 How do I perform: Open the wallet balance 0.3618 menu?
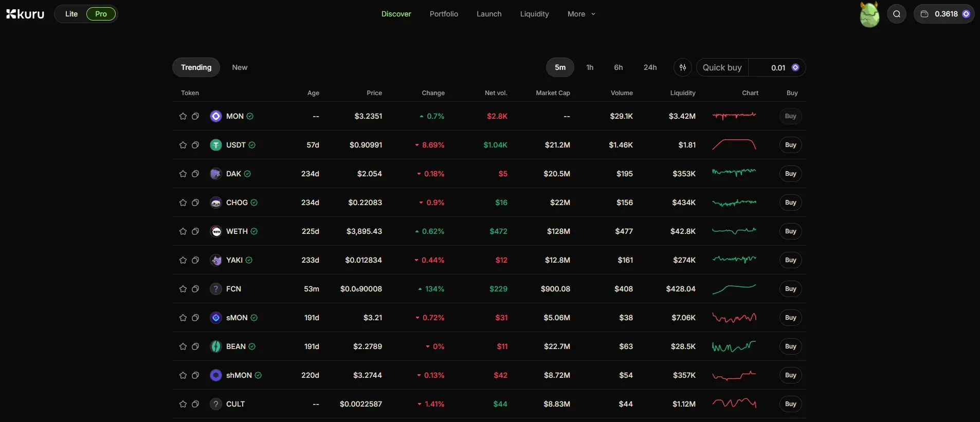pyautogui.click(x=944, y=14)
